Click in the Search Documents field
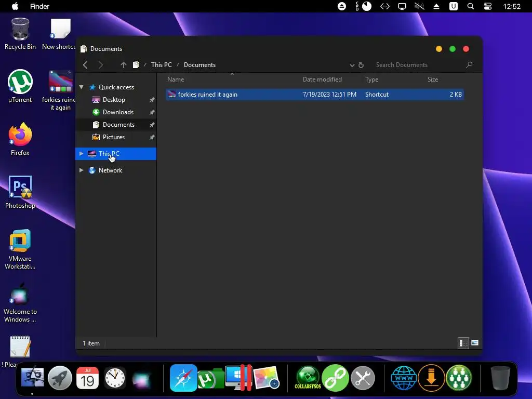Viewport: 532px width, 399px height. [x=417, y=65]
